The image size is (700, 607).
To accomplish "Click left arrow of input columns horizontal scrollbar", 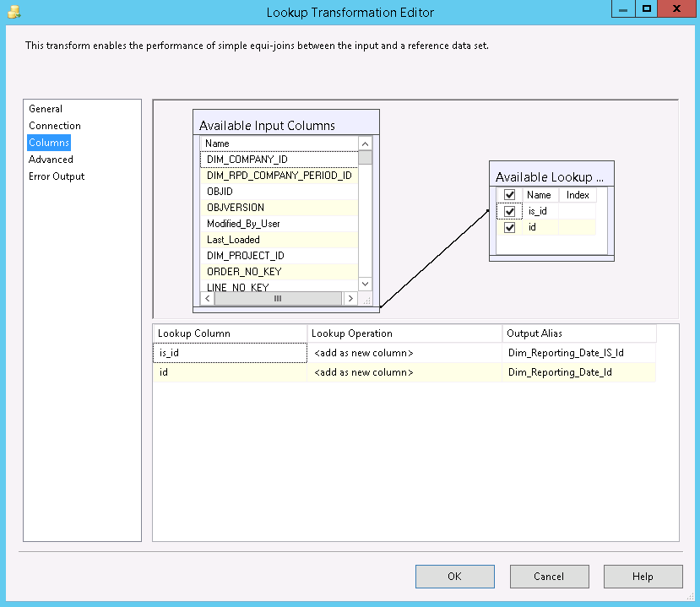I will [207, 299].
